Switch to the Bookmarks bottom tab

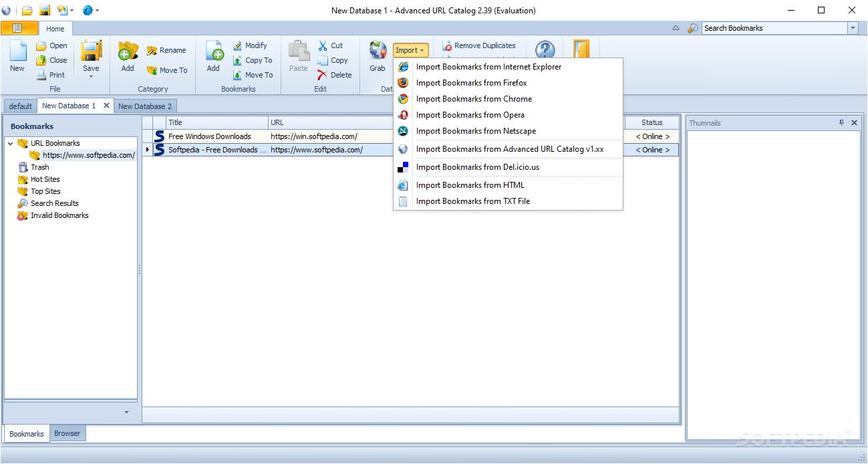(x=27, y=434)
